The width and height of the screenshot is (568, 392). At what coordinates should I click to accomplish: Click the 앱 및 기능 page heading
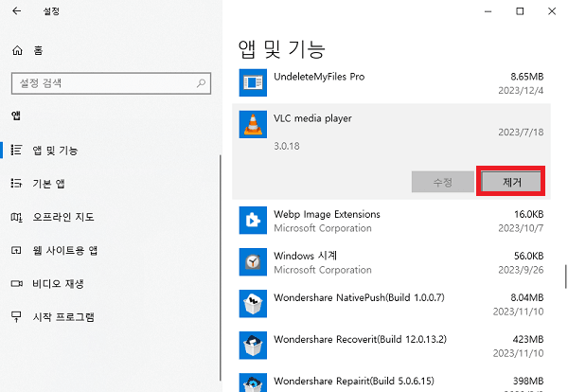tap(281, 49)
